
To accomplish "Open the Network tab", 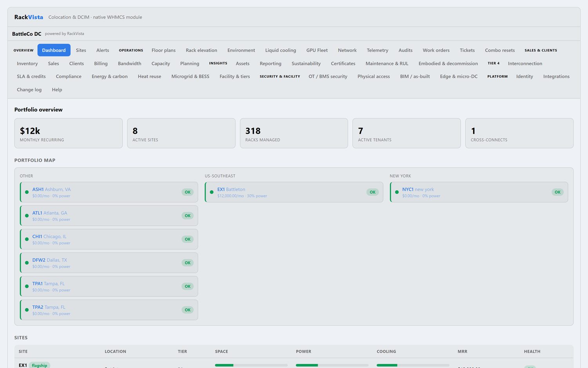I will 347,50.
